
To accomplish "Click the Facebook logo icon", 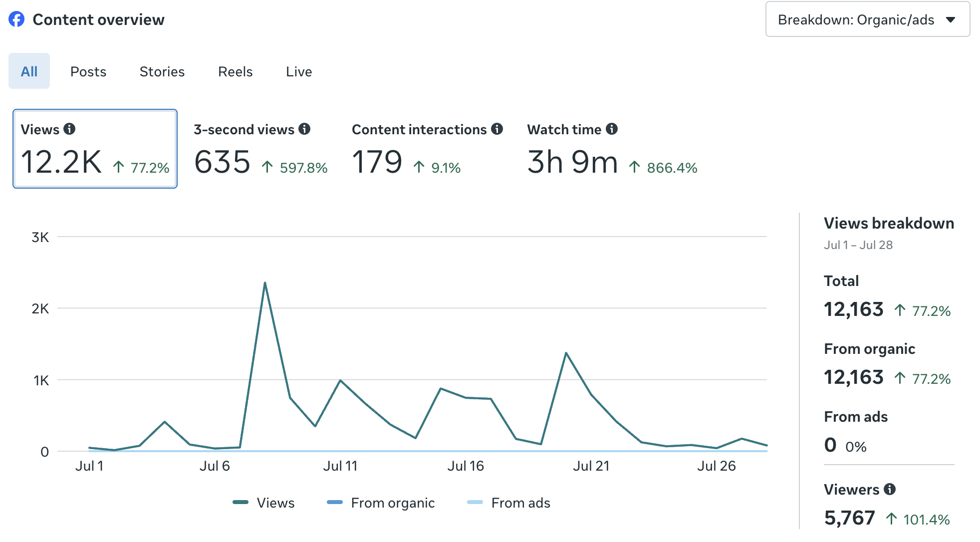I will 16,19.
